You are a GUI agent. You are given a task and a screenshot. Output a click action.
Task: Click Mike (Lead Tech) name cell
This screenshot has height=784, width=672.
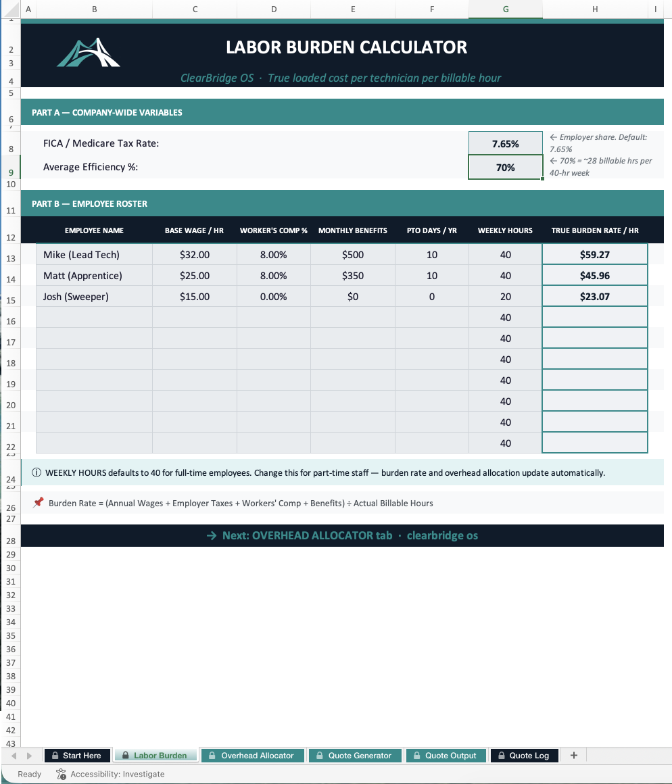click(95, 255)
